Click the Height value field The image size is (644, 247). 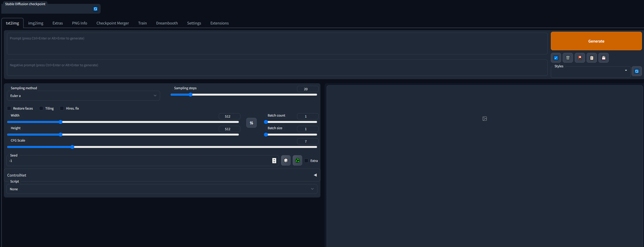(x=229, y=129)
